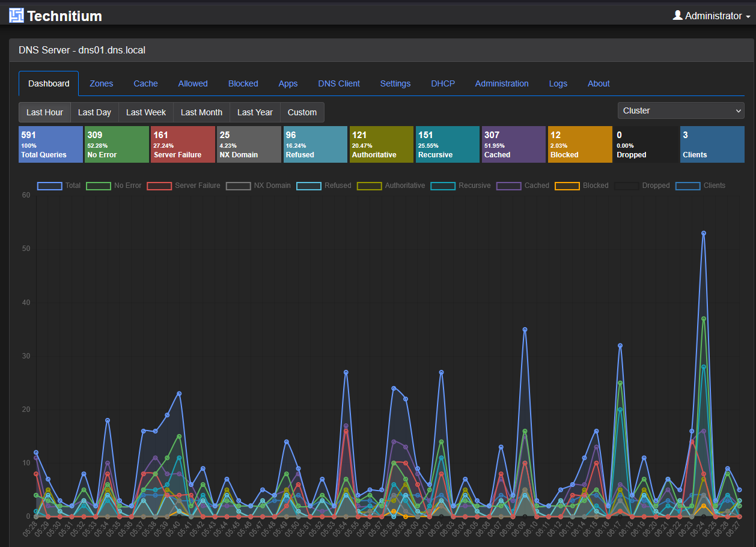Toggle the Total series in the chart legend
The image size is (756, 547).
click(59, 186)
